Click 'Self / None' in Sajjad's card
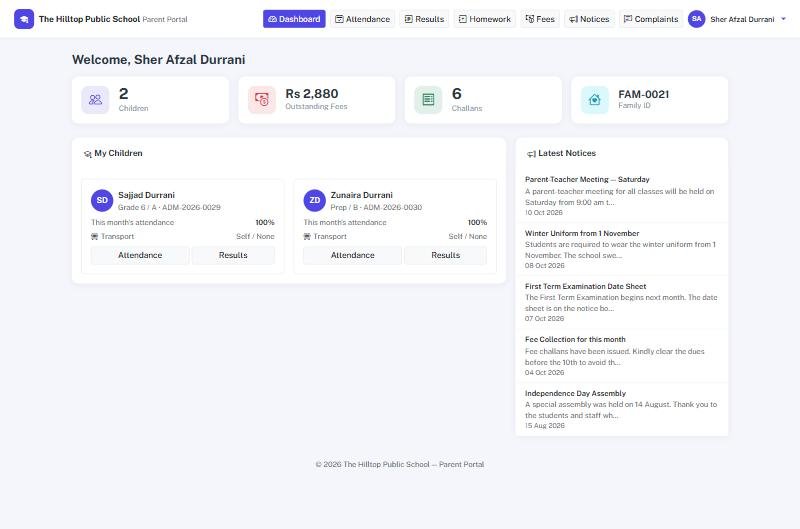This screenshot has width=800, height=529. click(x=255, y=236)
